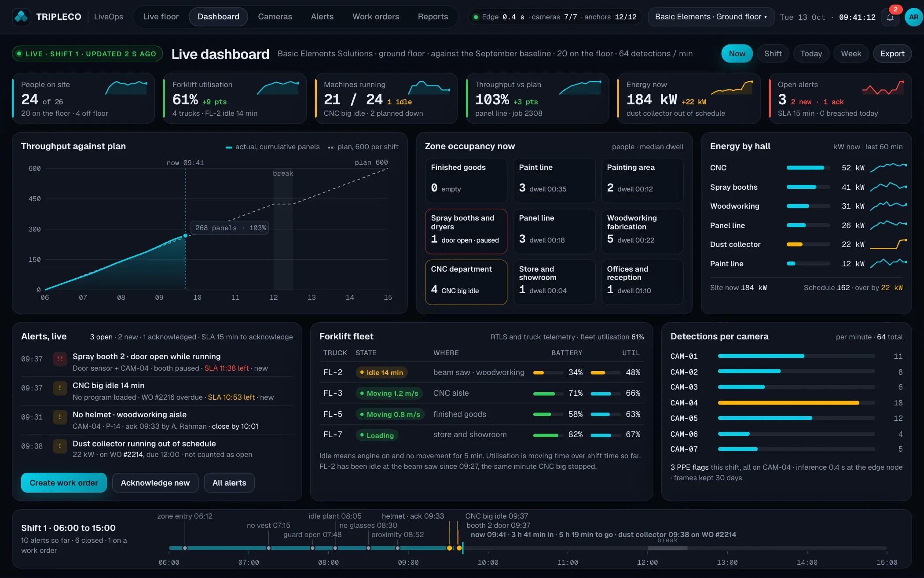Click the Tripleco logo icon
The height and width of the screenshot is (578, 924).
pyautogui.click(x=21, y=17)
